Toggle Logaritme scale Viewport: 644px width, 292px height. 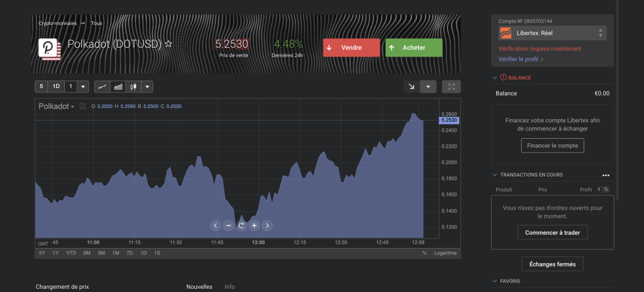tap(445, 253)
